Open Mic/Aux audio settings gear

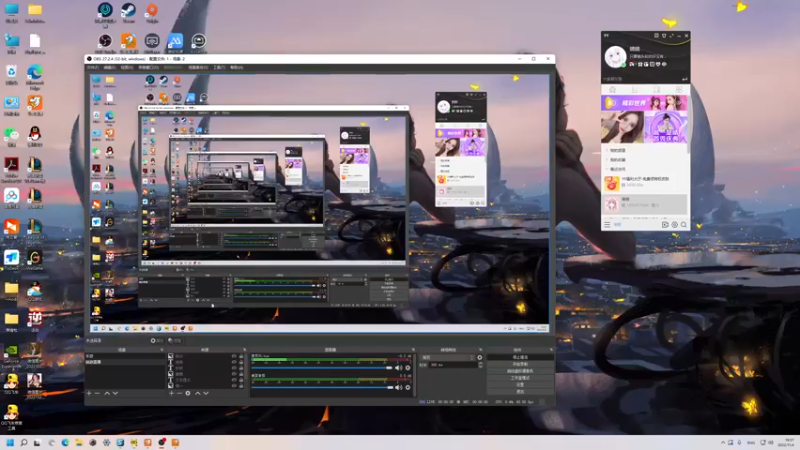click(408, 368)
